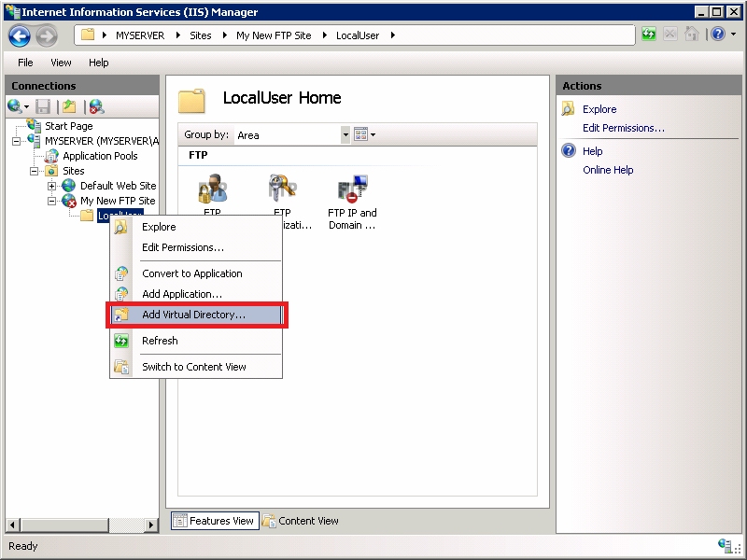Click the view layout icon button

pos(360,134)
